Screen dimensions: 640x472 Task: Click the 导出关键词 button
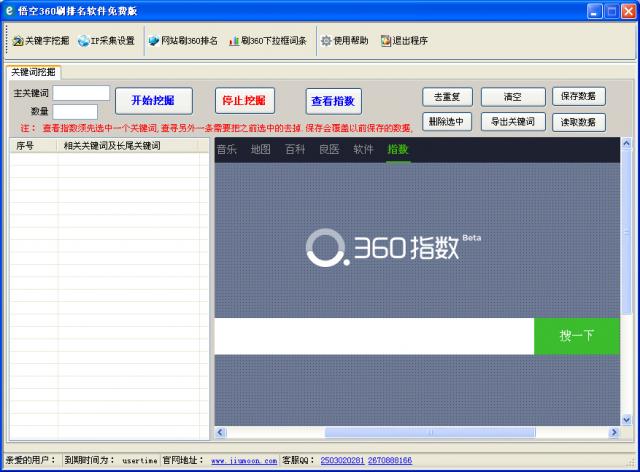pyautogui.click(x=513, y=122)
